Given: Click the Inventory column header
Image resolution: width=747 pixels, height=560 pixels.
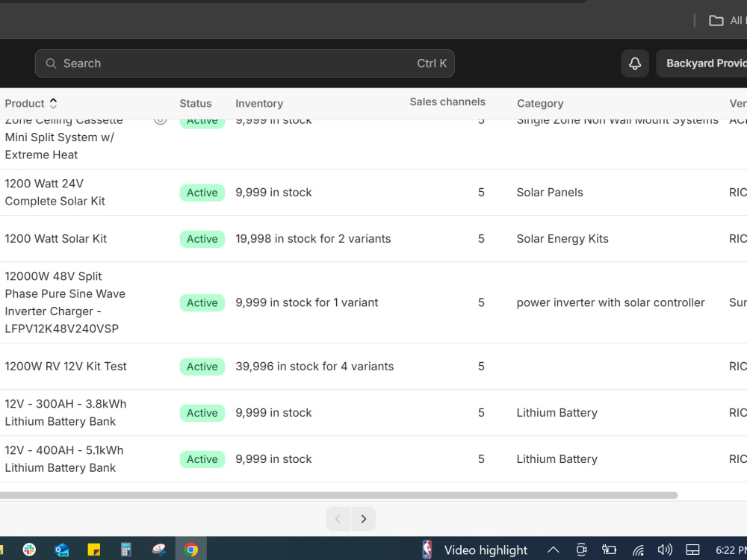Looking at the screenshot, I should coord(259,103).
